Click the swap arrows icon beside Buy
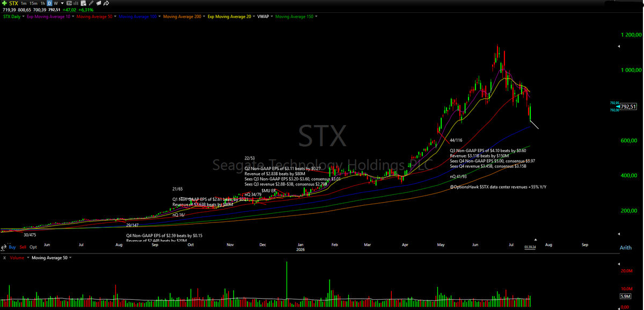This screenshot has height=310, width=644. (x=4, y=247)
